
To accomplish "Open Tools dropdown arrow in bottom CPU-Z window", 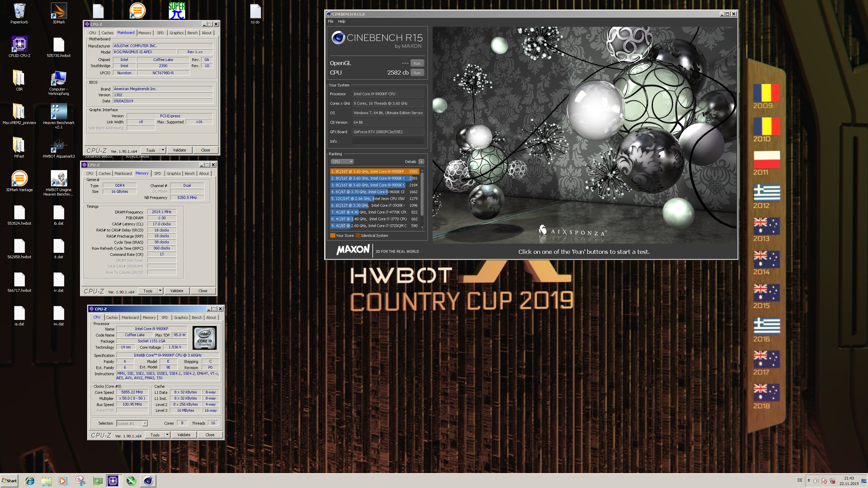I will [167, 435].
